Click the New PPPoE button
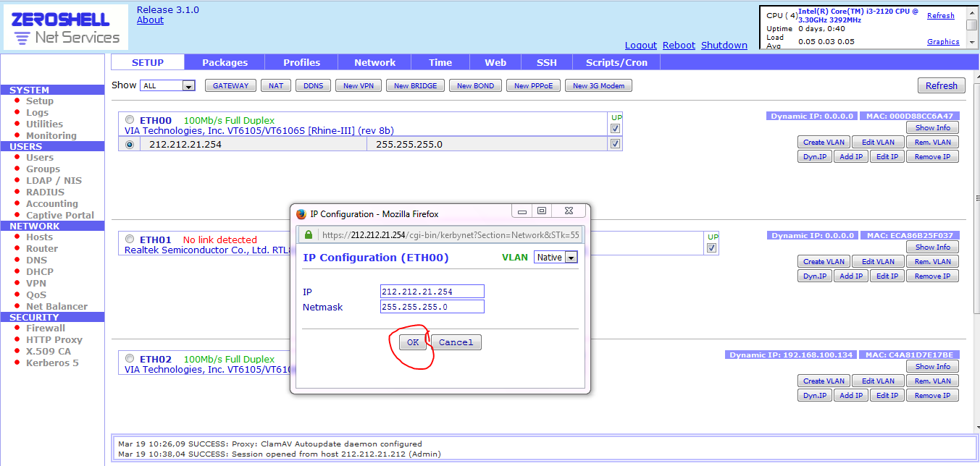Viewport: 980px width, 466px height. (x=533, y=85)
